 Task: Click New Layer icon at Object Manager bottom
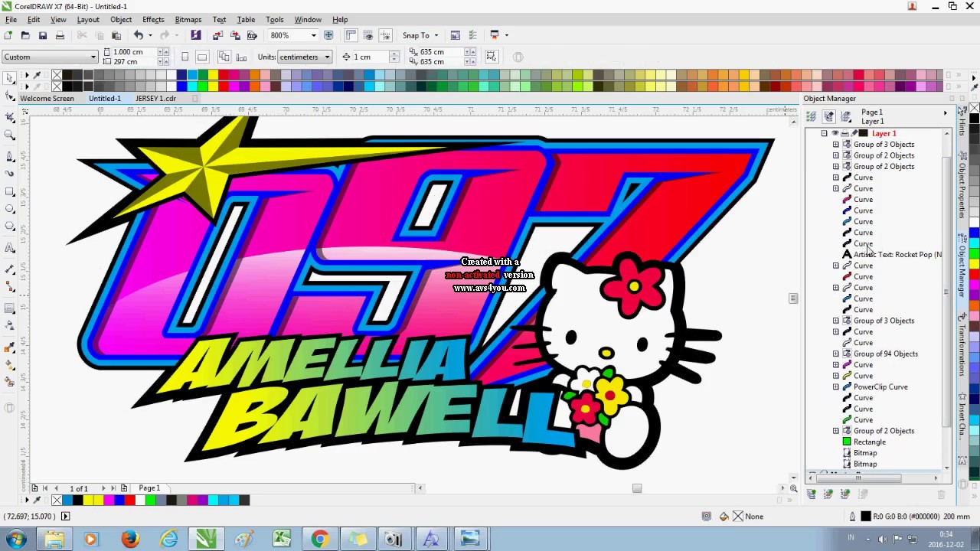(812, 494)
